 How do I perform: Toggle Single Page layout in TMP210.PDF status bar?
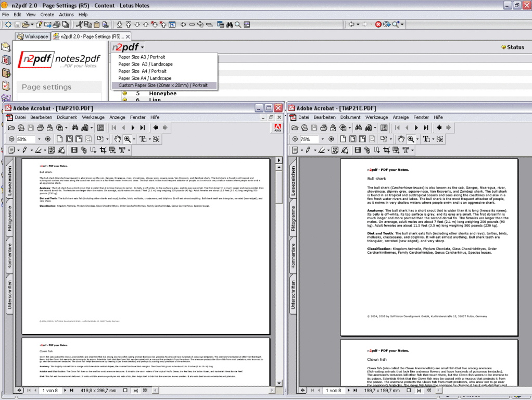coord(125,391)
